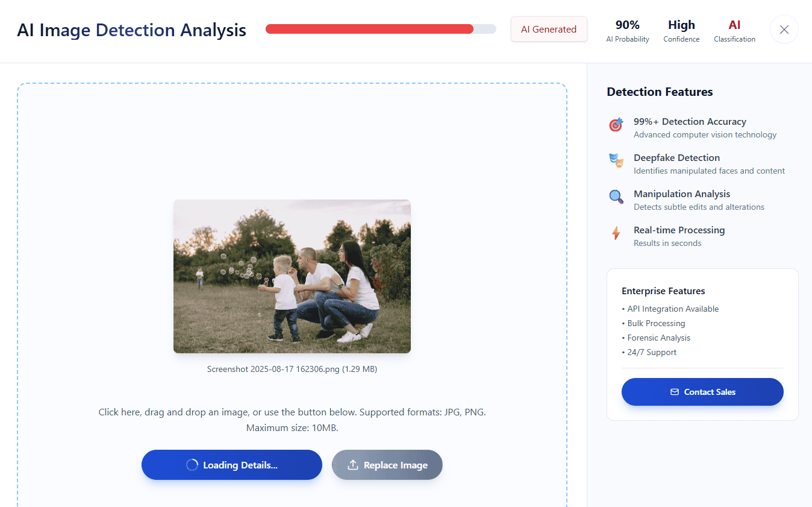
Task: Click the 99%+ Detection Accuracy text
Action: 690,121
